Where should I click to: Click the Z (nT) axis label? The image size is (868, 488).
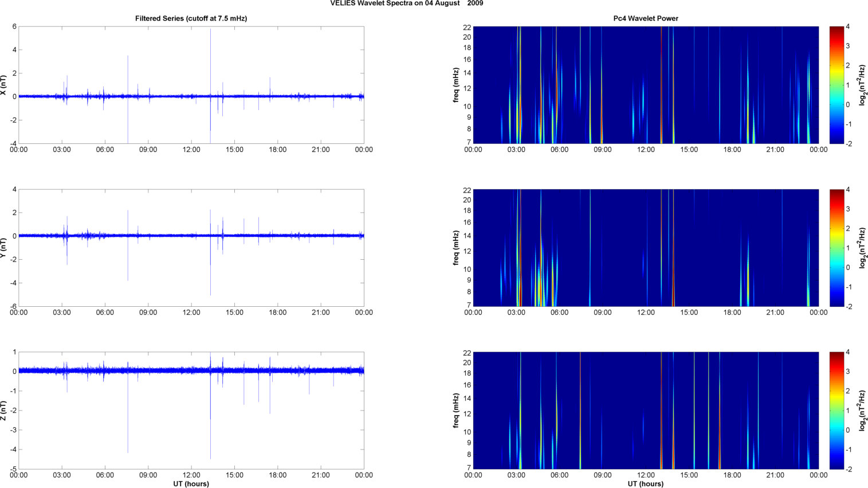[x=3, y=411]
